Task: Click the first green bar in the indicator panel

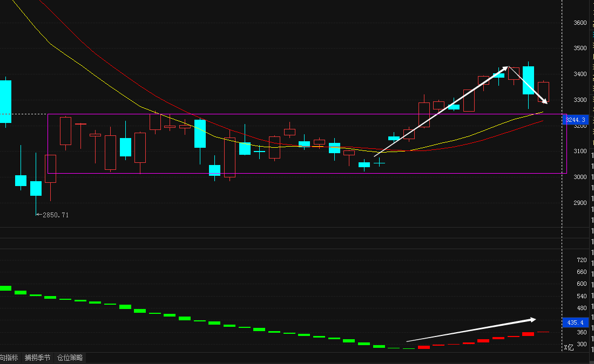Action: 5,288
